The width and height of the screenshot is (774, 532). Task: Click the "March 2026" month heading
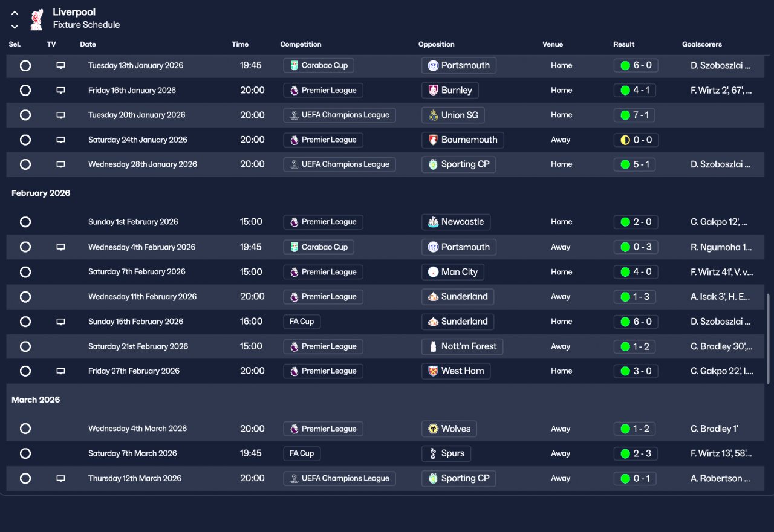click(x=36, y=400)
